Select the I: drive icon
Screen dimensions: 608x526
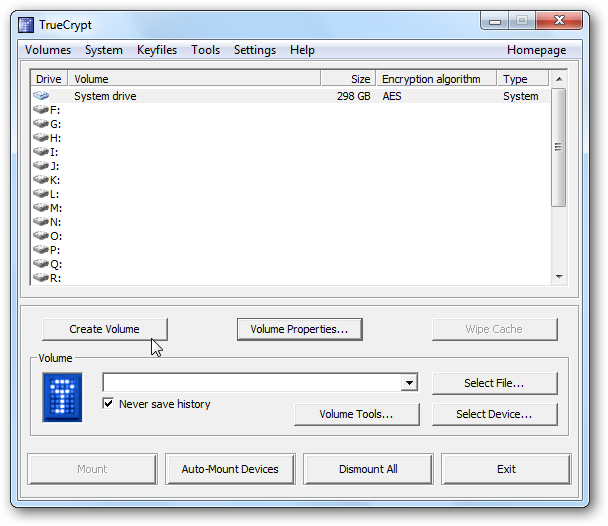[x=41, y=152]
